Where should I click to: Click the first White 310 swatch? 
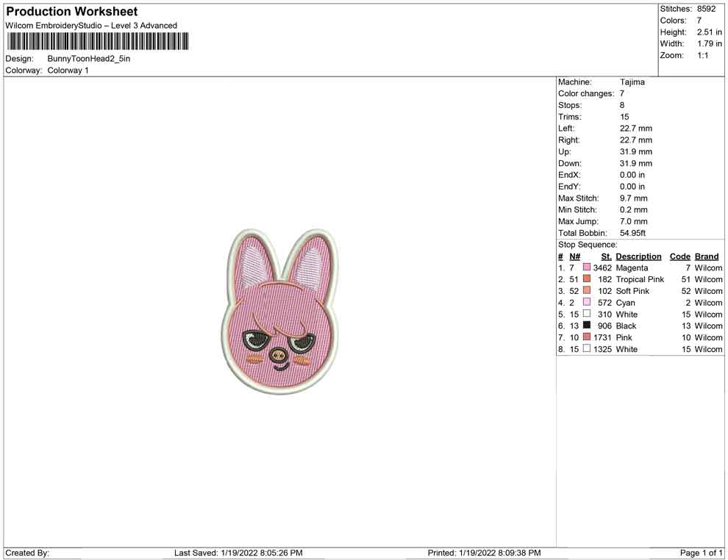pos(586,314)
